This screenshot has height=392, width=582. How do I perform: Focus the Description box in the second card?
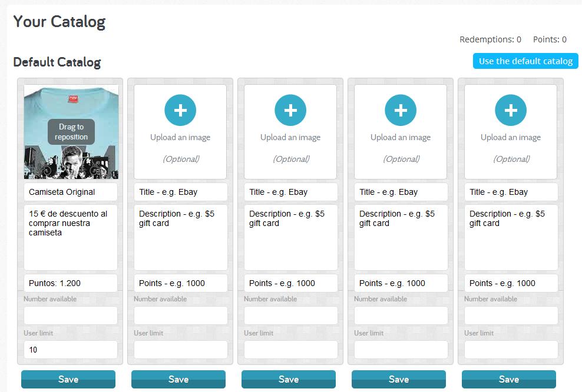(181, 237)
